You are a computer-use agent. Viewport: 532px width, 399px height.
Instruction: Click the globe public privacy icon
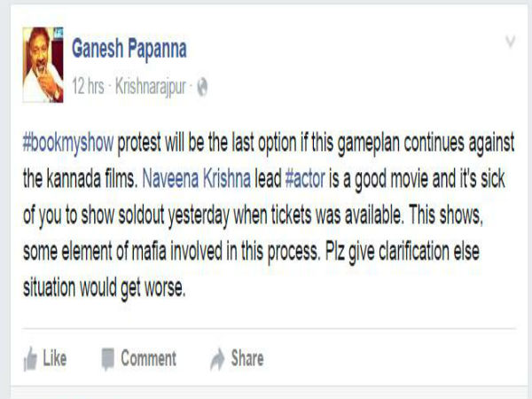point(202,87)
